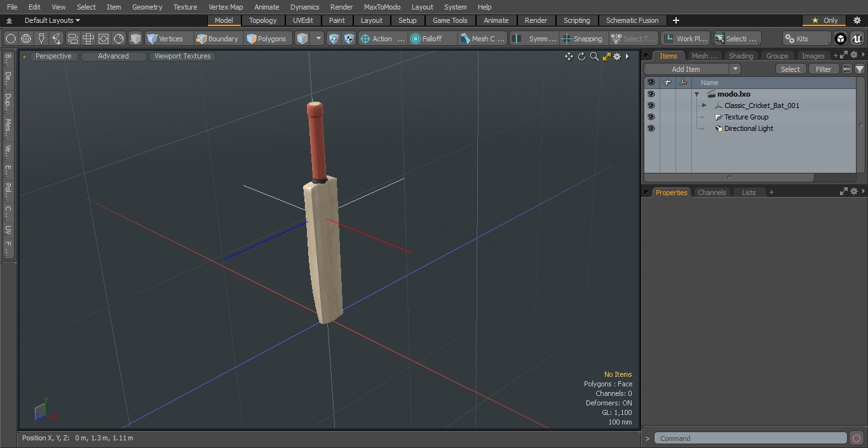Toggle visibility of Classic_Cricket_Bat_001

coord(651,105)
